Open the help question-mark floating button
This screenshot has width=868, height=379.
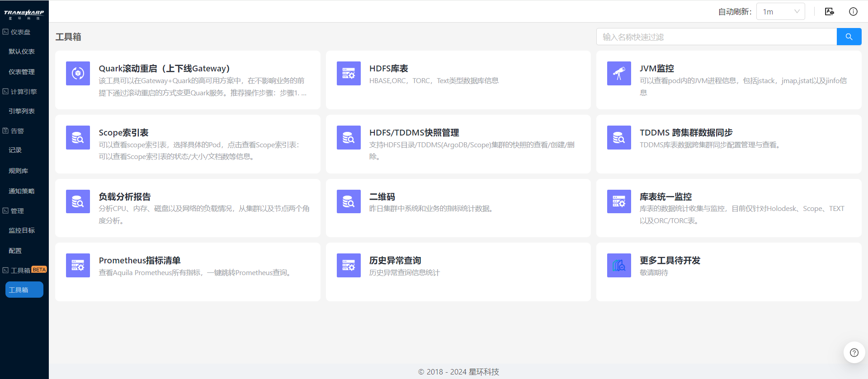pos(854,353)
